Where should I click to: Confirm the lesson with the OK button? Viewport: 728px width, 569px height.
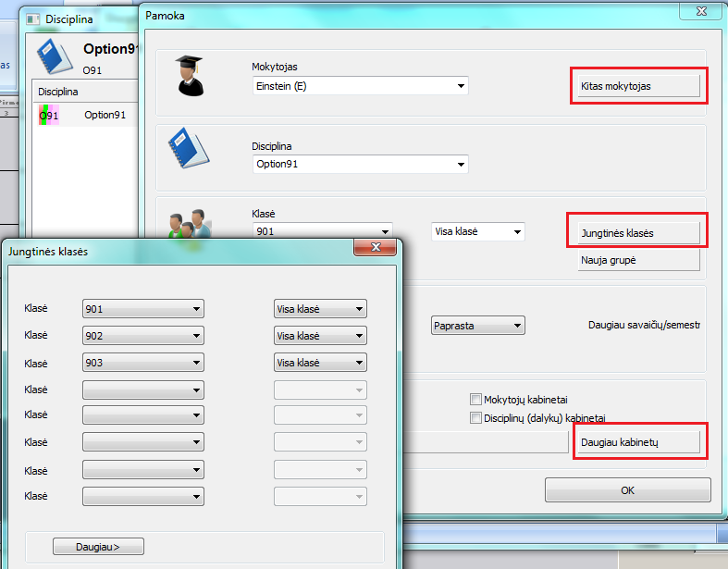[x=627, y=490]
